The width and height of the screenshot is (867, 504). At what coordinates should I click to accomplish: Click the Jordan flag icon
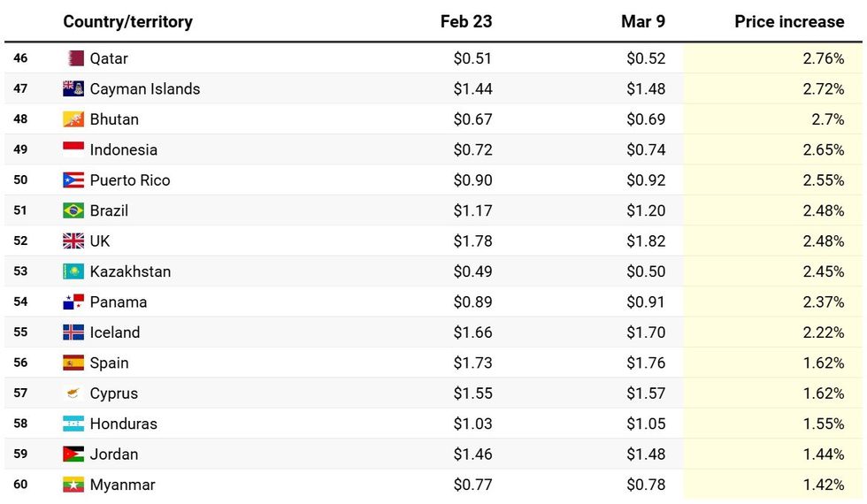pos(73,454)
